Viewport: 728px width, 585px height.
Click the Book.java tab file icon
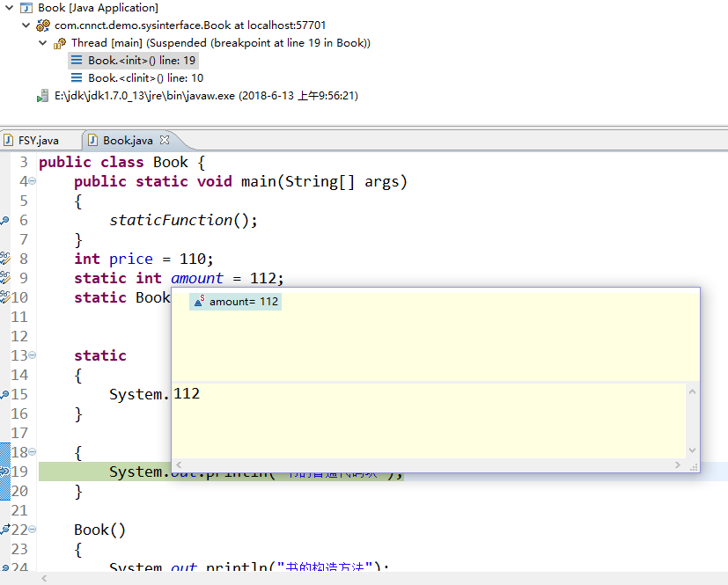92,140
